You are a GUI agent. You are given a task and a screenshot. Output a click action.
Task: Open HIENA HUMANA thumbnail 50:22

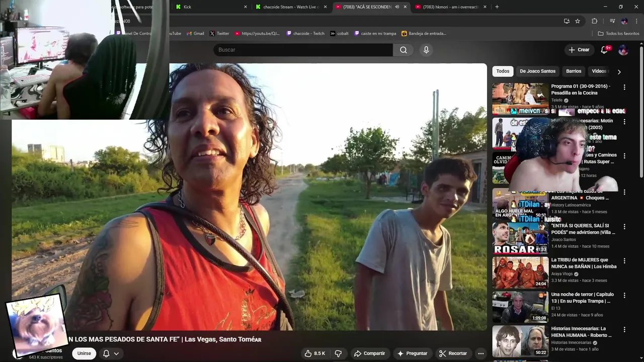coord(520,341)
